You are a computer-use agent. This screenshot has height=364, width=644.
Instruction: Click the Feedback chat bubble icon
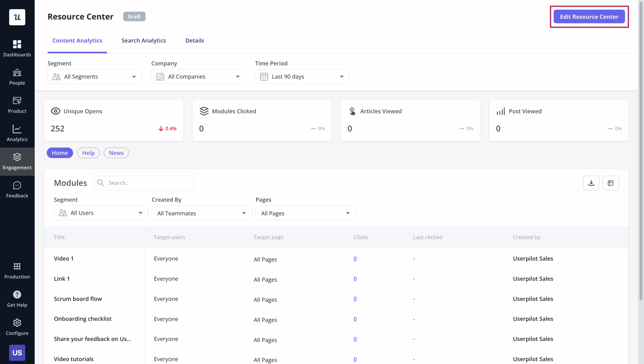[x=17, y=186]
